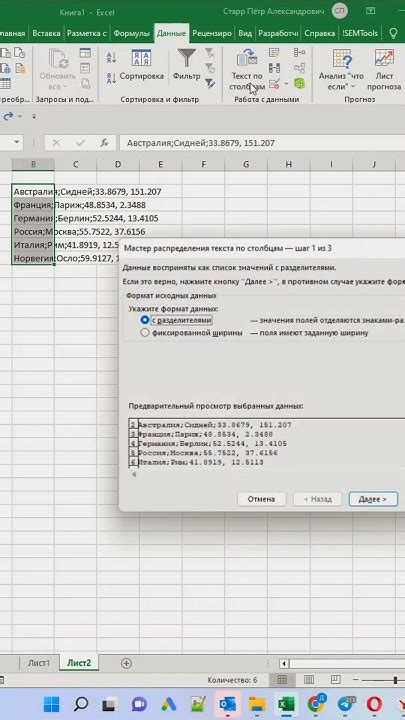
Task: Click the Reapply filter icon
Action: pos(209,68)
